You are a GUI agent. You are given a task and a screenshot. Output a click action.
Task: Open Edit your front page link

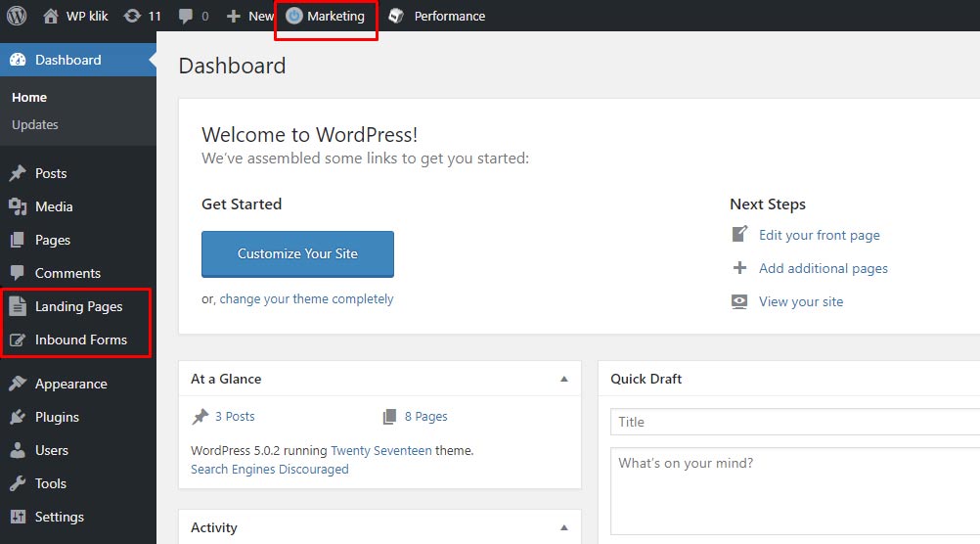point(820,235)
